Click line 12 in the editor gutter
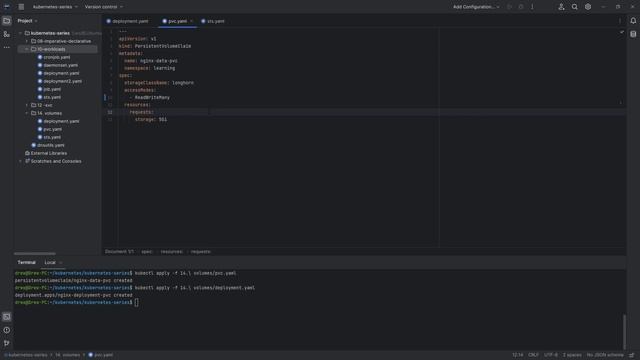Screen dimensions: 640x360 point(110,112)
